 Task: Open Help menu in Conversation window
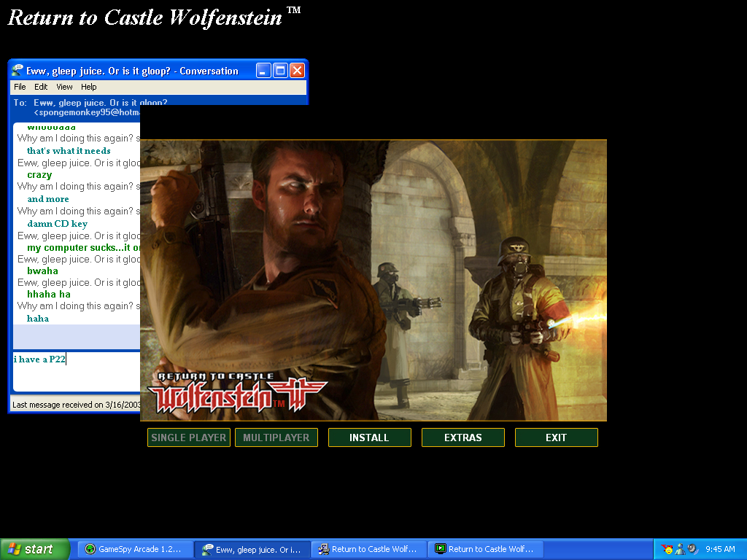(x=88, y=87)
